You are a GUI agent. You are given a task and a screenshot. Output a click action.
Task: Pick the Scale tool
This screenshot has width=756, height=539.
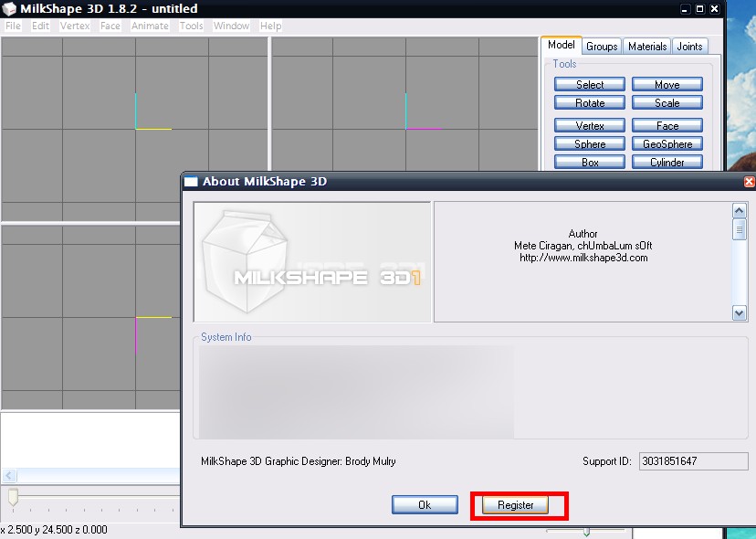pyautogui.click(x=667, y=103)
